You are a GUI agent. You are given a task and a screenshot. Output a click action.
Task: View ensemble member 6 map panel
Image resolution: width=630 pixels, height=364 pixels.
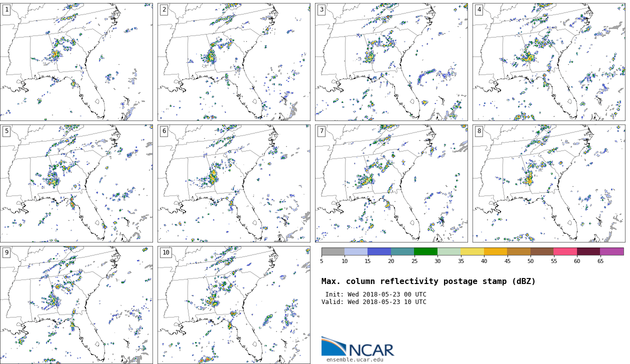pos(233,183)
